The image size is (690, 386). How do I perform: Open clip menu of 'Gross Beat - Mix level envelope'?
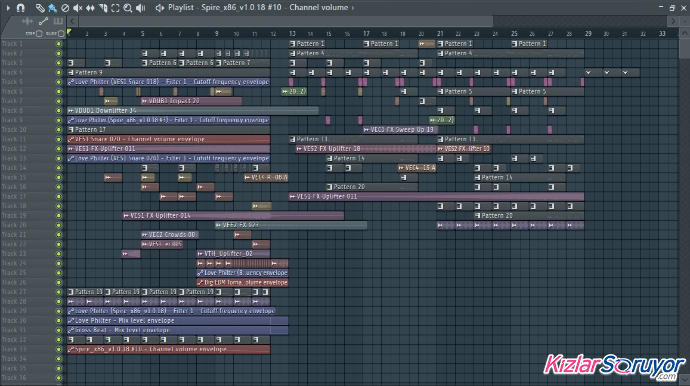(x=71, y=330)
